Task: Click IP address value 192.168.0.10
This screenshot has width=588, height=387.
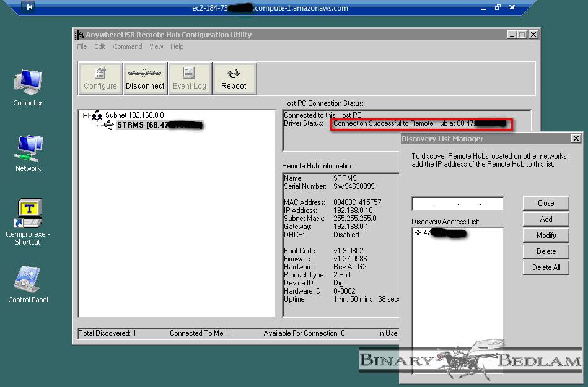Action: pos(353,211)
